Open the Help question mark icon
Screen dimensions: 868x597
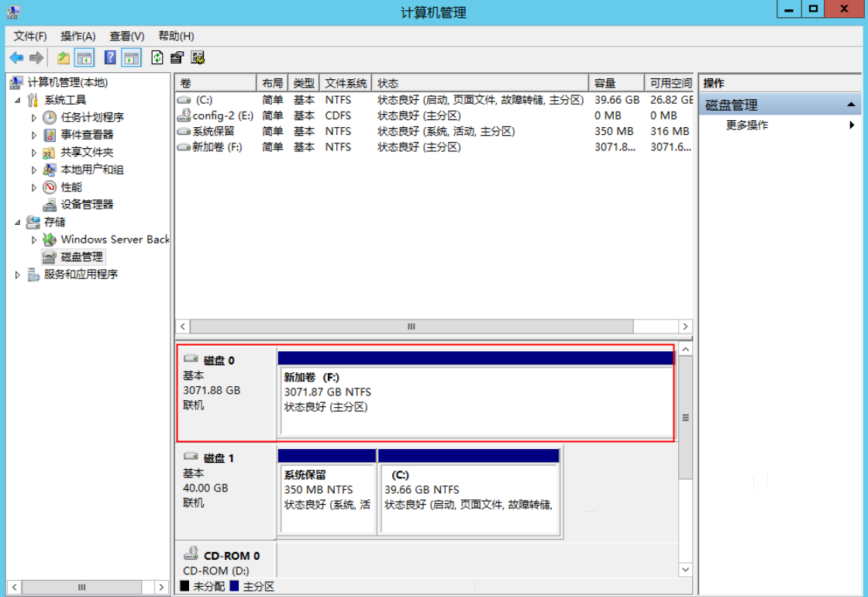110,57
